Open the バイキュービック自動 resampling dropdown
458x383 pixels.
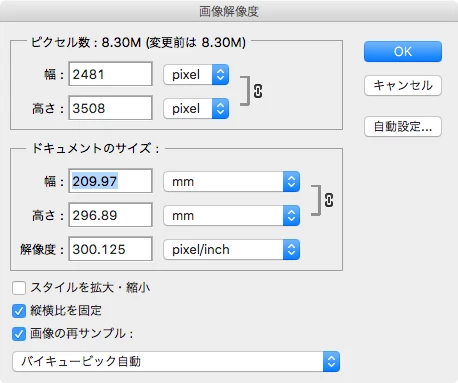(176, 361)
